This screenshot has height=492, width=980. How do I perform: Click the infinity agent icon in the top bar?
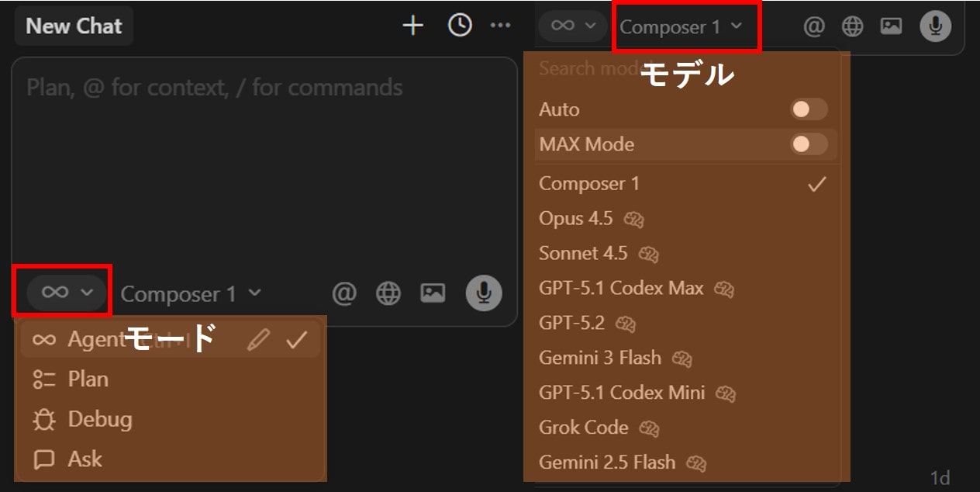point(564,25)
